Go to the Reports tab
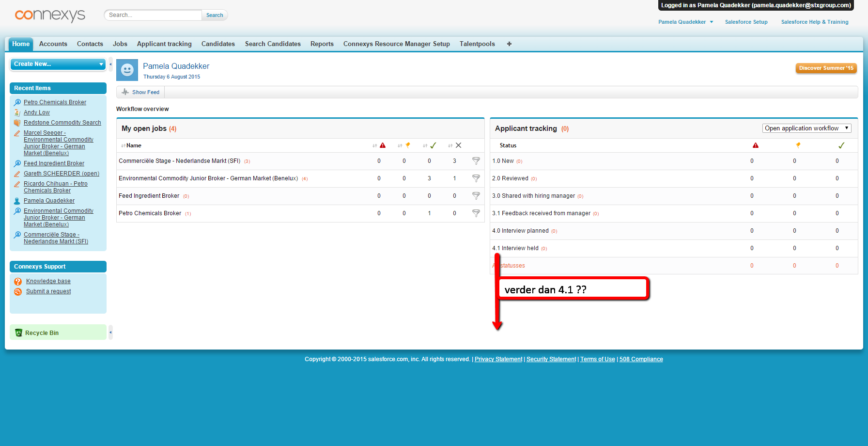 322,44
